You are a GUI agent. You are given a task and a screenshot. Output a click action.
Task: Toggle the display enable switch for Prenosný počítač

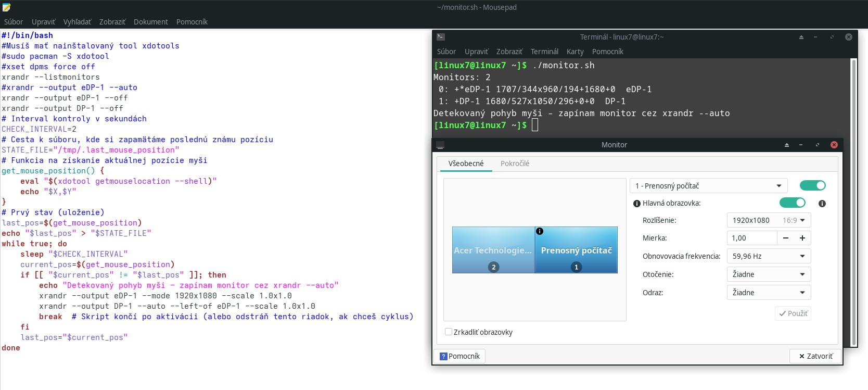(x=813, y=185)
